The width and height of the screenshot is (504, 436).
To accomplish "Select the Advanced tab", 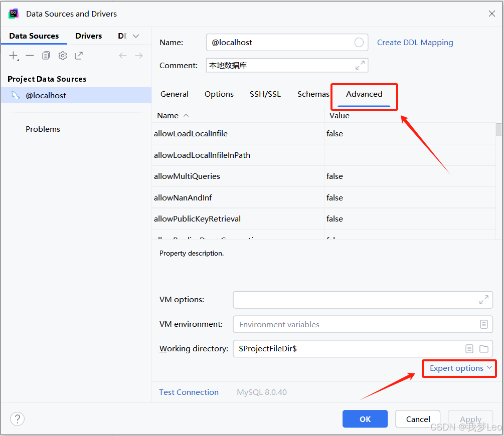I will pyautogui.click(x=364, y=94).
